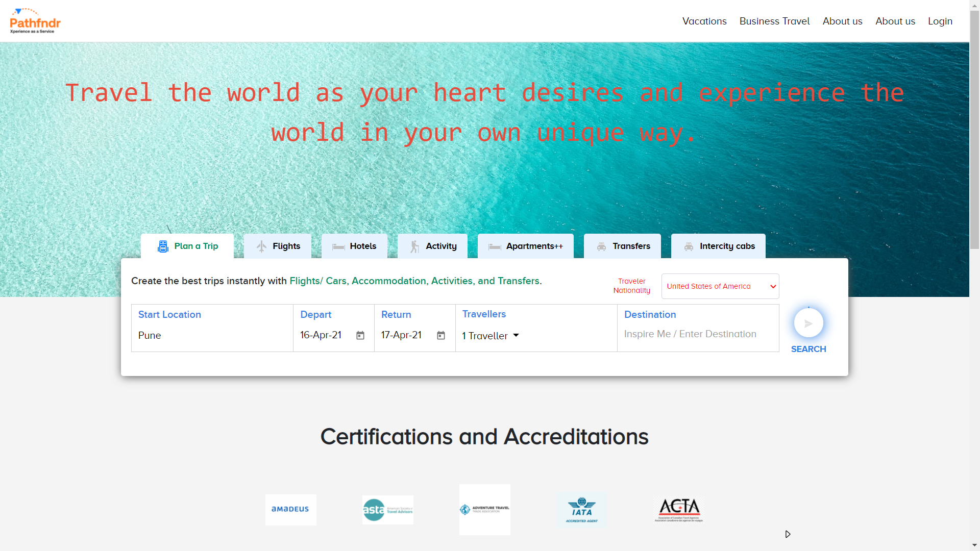Click the IATA accredited agent logo
Screen dimensions: 980x551
[581, 510]
